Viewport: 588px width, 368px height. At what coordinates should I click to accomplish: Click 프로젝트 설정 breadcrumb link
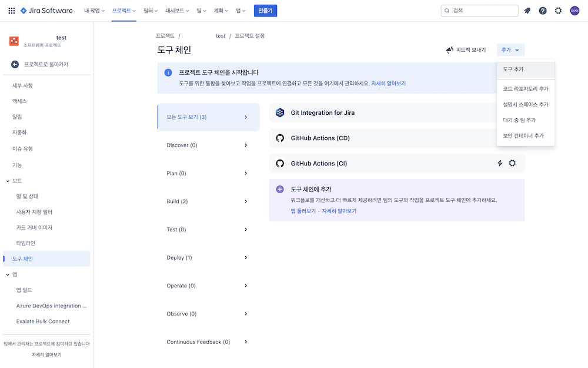(250, 36)
